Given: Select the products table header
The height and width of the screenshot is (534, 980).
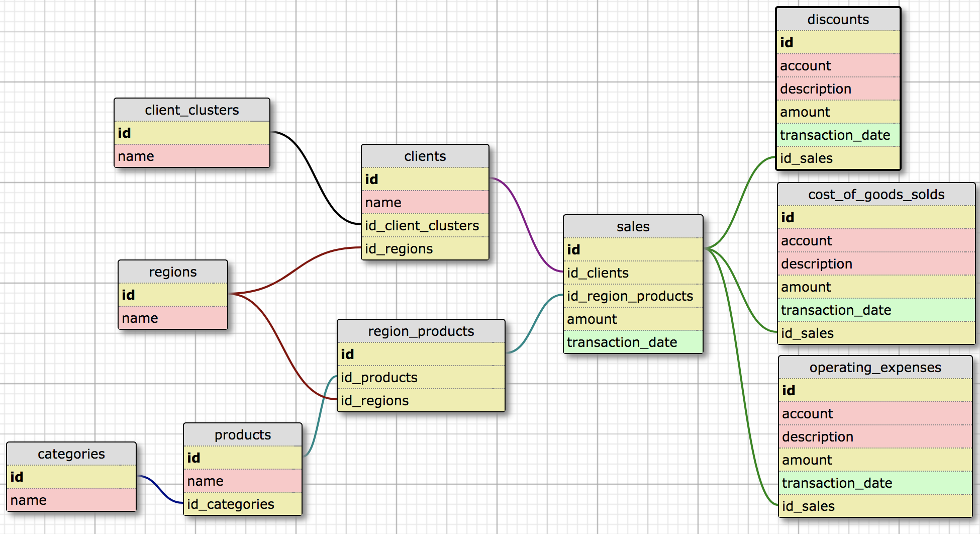Looking at the screenshot, I should [242, 434].
